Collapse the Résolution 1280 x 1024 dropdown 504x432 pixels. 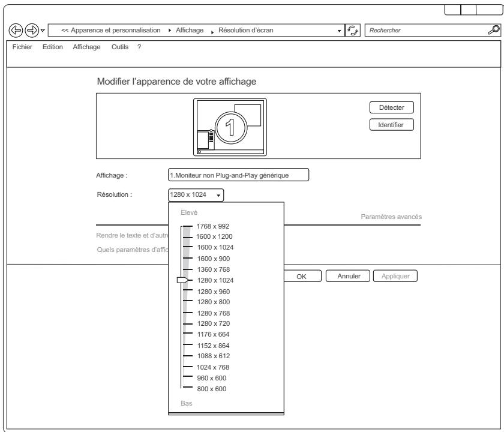(x=196, y=195)
